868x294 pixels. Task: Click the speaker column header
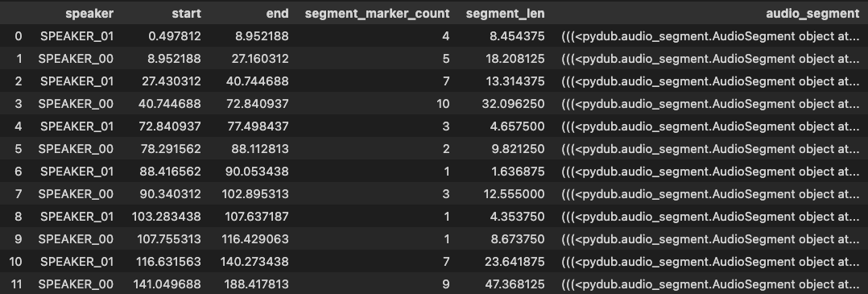coord(89,14)
